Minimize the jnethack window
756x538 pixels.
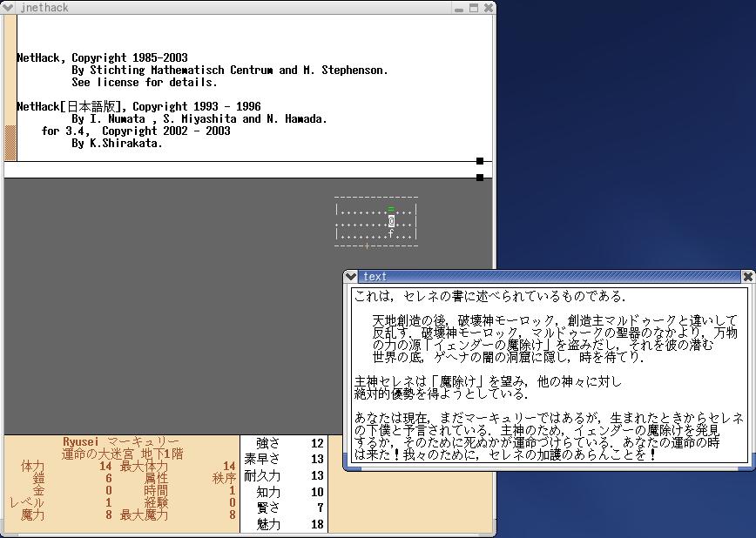point(458,8)
